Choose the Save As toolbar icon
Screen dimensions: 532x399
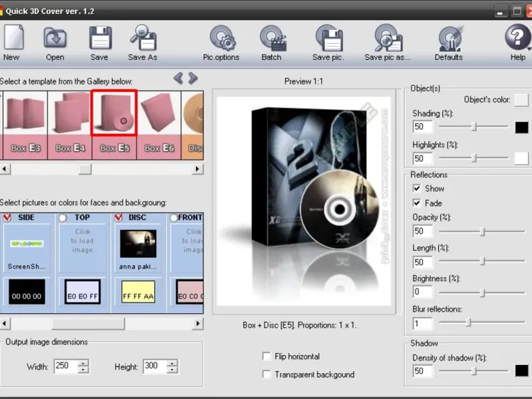coord(143,37)
